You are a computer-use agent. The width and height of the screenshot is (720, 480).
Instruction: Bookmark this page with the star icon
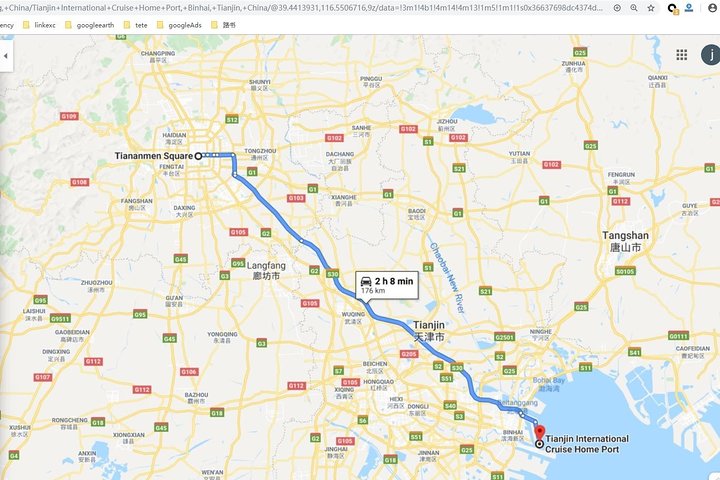[x=651, y=8]
